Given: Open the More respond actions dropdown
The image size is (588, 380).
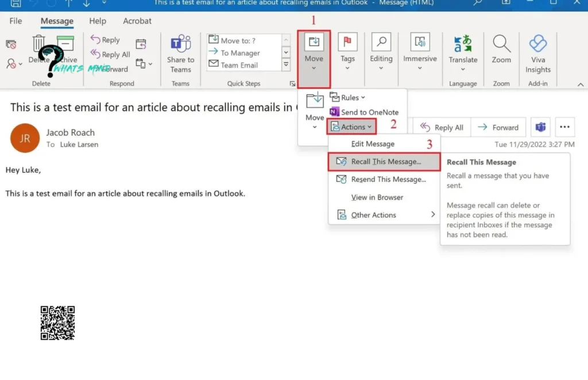Looking at the screenshot, I should (144, 64).
